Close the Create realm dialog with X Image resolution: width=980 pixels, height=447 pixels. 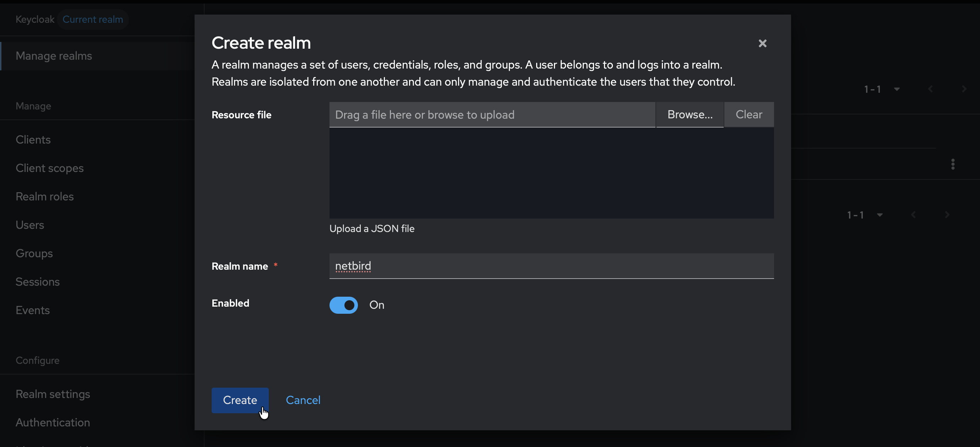pyautogui.click(x=762, y=43)
